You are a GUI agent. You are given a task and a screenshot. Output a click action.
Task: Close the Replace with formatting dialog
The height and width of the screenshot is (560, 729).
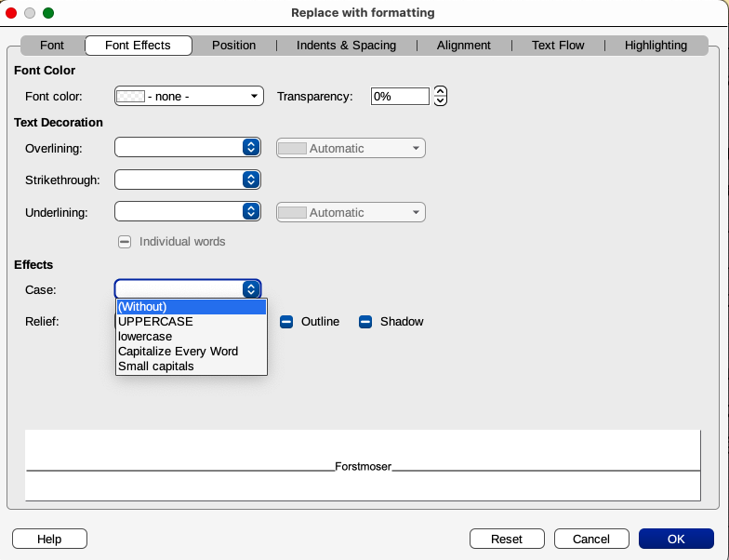coord(11,13)
